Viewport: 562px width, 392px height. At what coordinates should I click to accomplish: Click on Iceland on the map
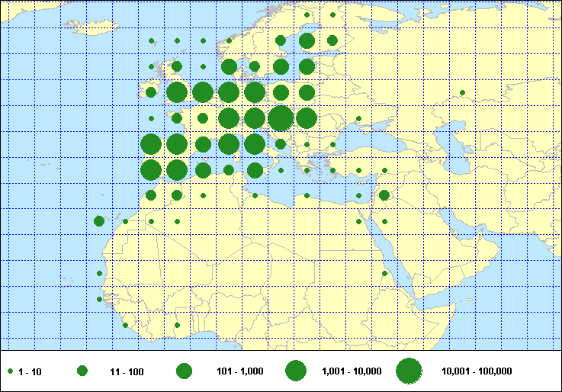[x=93, y=25]
